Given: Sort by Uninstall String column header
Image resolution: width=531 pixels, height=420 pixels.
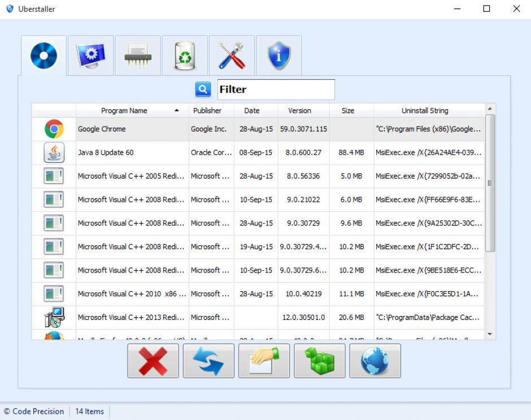Looking at the screenshot, I should [x=429, y=110].
